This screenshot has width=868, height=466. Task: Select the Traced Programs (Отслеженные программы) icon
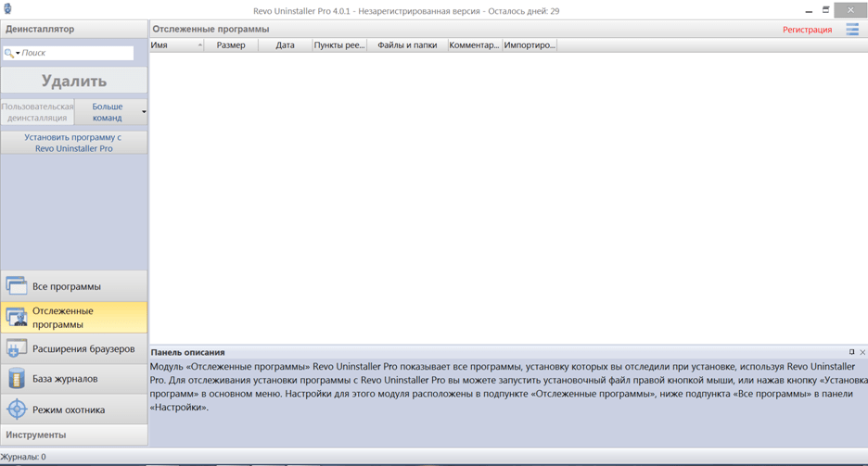[17, 318]
